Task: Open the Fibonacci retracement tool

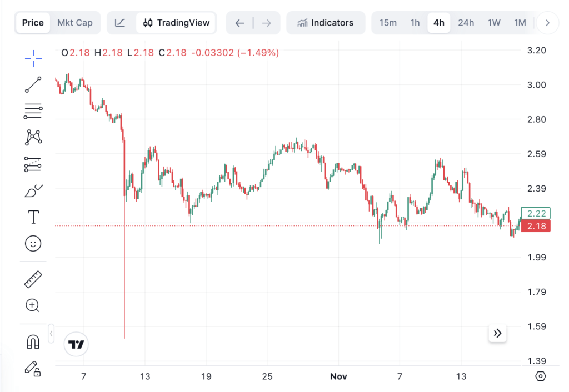Action: [x=33, y=111]
